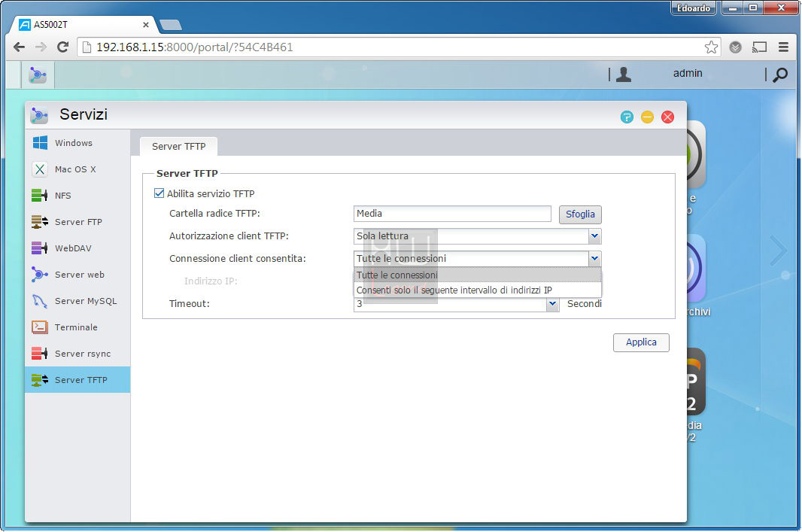This screenshot has width=802, height=532.
Task: Open the Timeout dropdown arrow
Action: 552,304
